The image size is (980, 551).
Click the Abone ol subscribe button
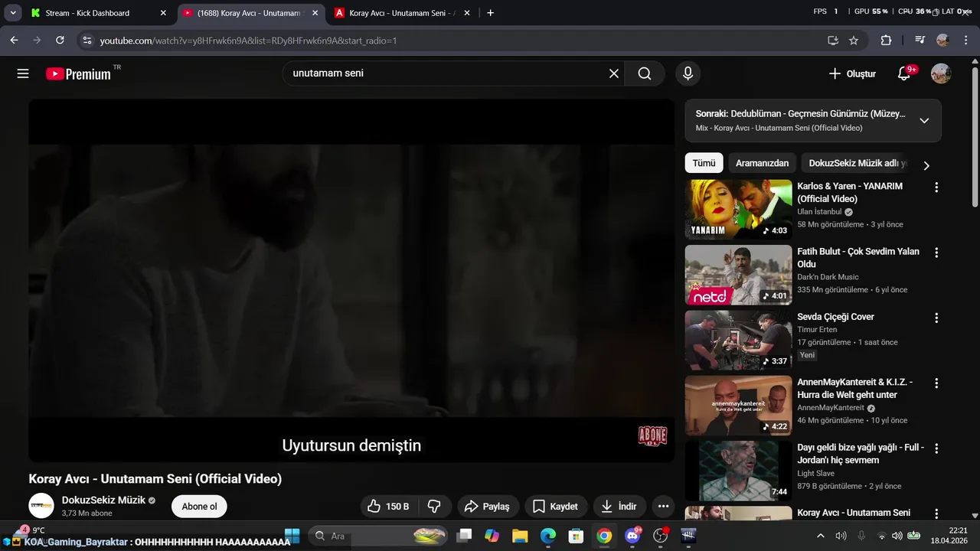[x=199, y=507]
